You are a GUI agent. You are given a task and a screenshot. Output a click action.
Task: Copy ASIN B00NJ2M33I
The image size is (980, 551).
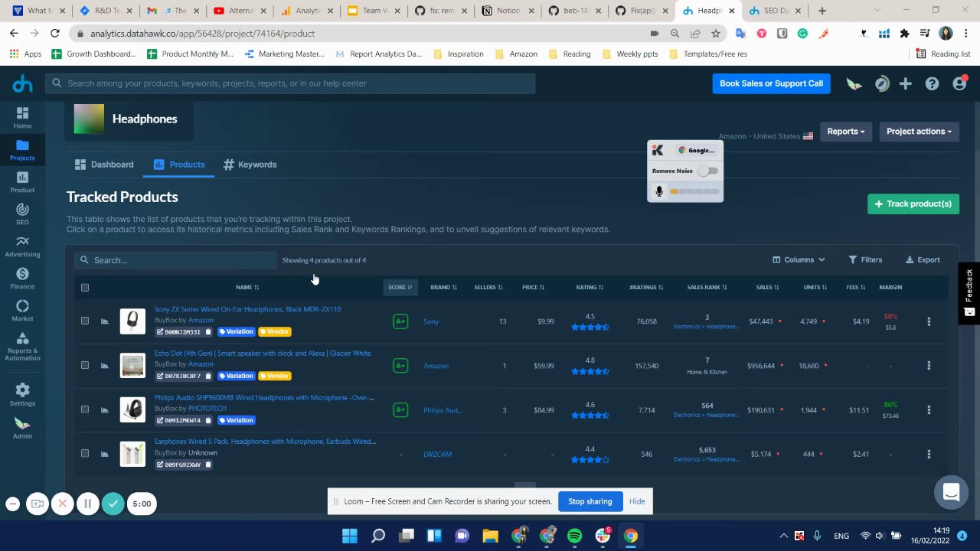207,332
